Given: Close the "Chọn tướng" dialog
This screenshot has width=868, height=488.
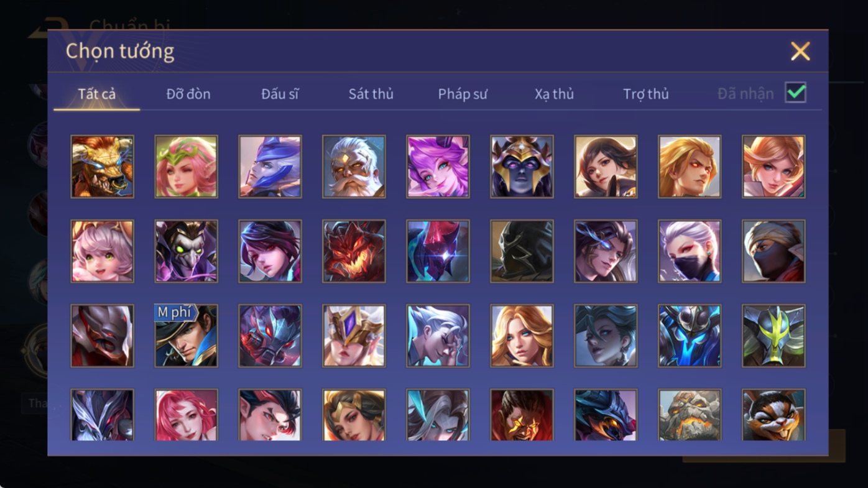Looking at the screenshot, I should [800, 51].
